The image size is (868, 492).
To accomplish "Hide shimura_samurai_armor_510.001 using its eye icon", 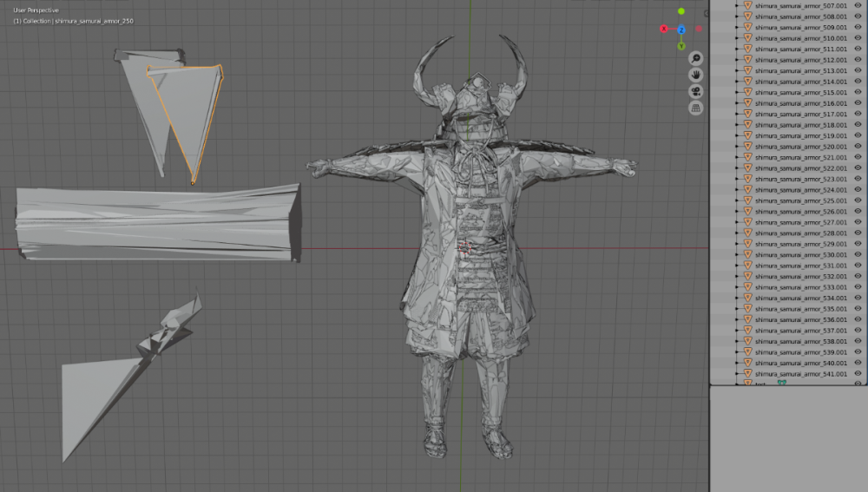I will coord(858,38).
